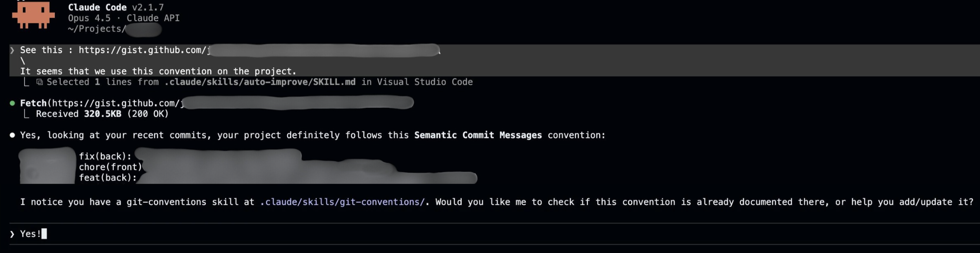Click the "Opus 4.5 · Claude API" model label
980x253 pixels.
[x=124, y=18]
